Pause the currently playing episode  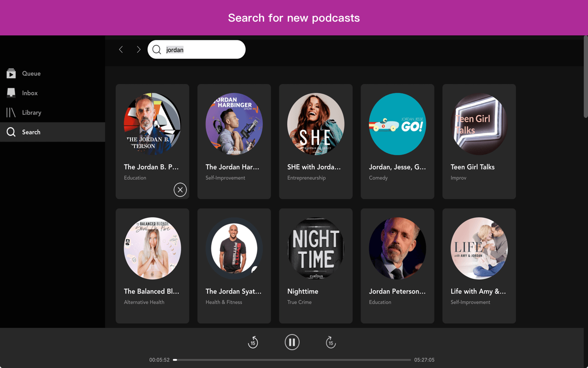click(x=292, y=342)
